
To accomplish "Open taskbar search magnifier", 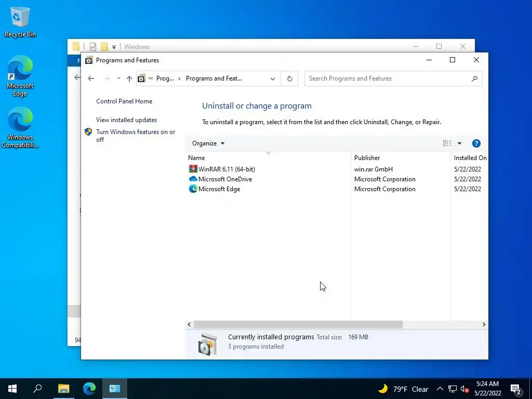I will pos(37,389).
